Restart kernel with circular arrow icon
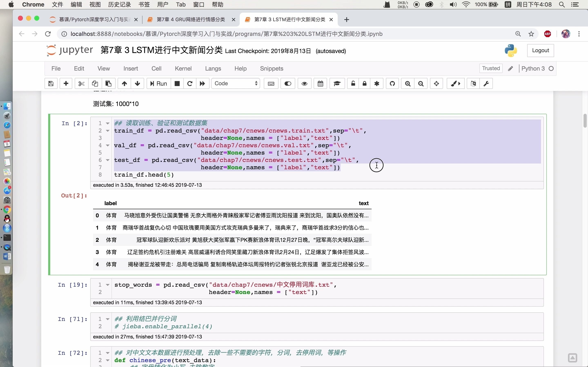Screen dimensions: 588x367 (190, 84)
